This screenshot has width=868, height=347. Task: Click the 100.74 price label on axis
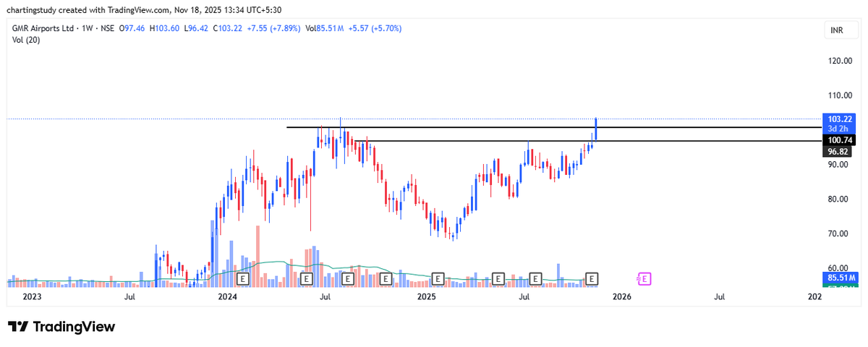click(840, 140)
